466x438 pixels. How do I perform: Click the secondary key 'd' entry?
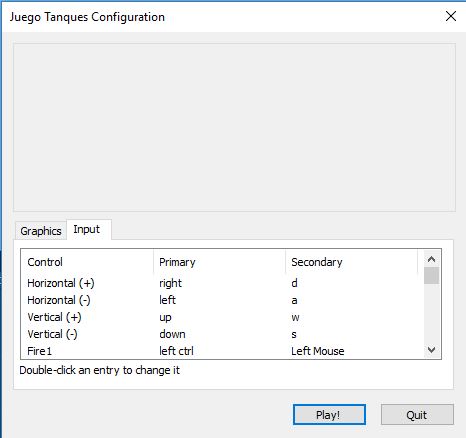point(294,283)
